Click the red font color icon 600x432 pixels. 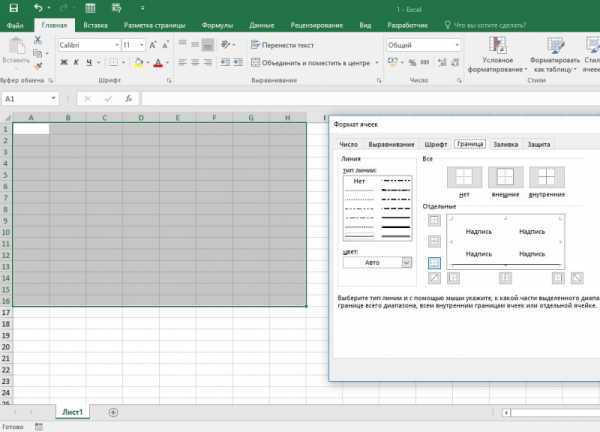click(158, 62)
